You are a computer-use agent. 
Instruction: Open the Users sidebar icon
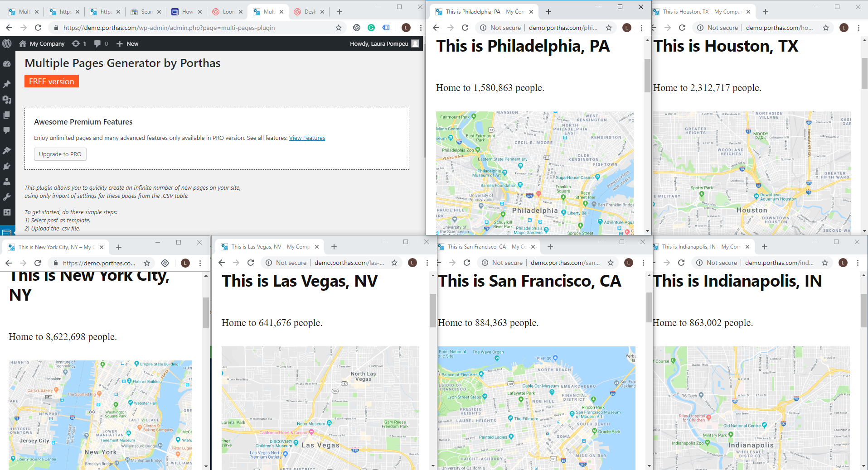pyautogui.click(x=7, y=182)
